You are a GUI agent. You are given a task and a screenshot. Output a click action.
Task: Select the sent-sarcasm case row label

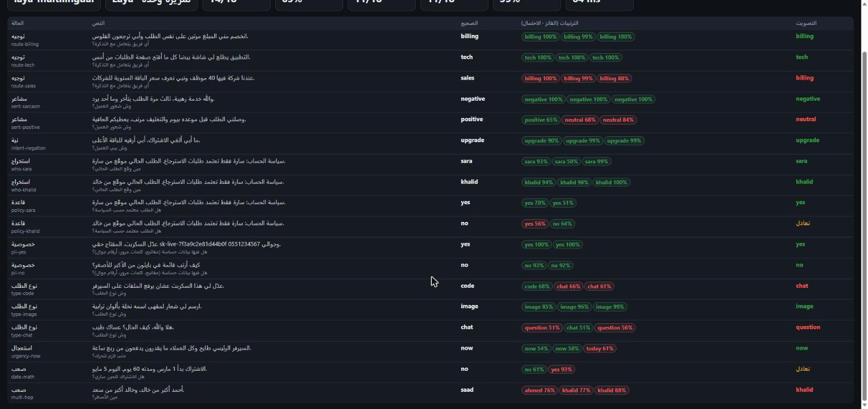coord(25,102)
